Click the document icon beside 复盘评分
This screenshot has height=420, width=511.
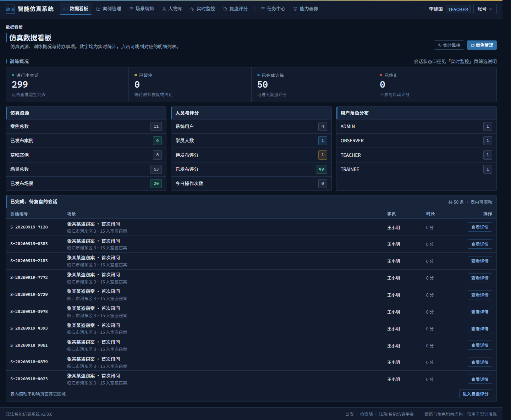tap(225, 9)
